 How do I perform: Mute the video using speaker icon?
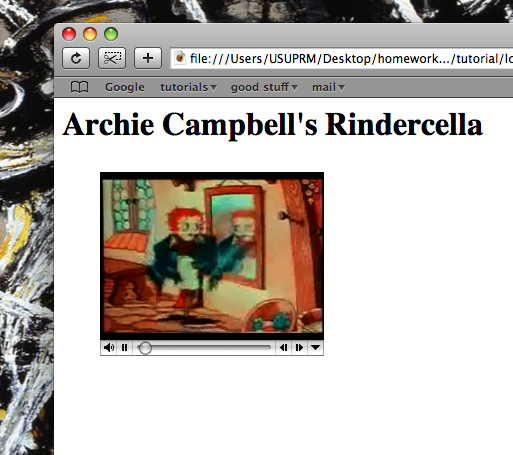(109, 348)
